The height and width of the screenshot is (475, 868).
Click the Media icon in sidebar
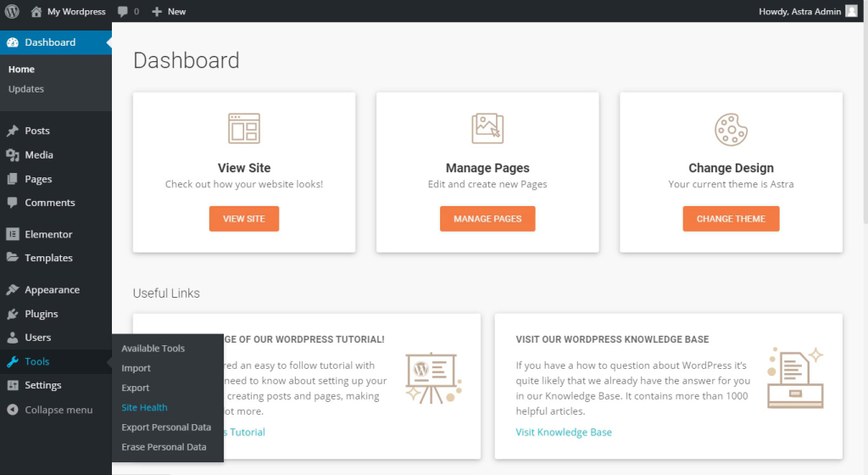pos(13,155)
